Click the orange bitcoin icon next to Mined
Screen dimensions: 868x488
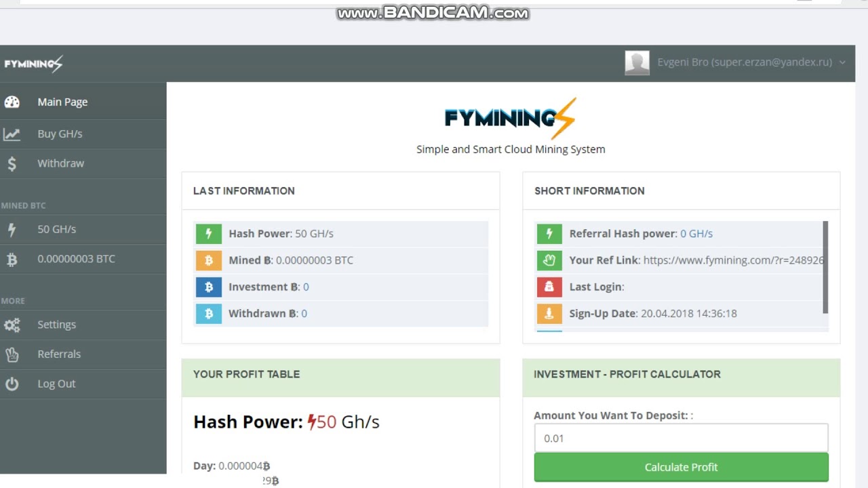tap(209, 260)
